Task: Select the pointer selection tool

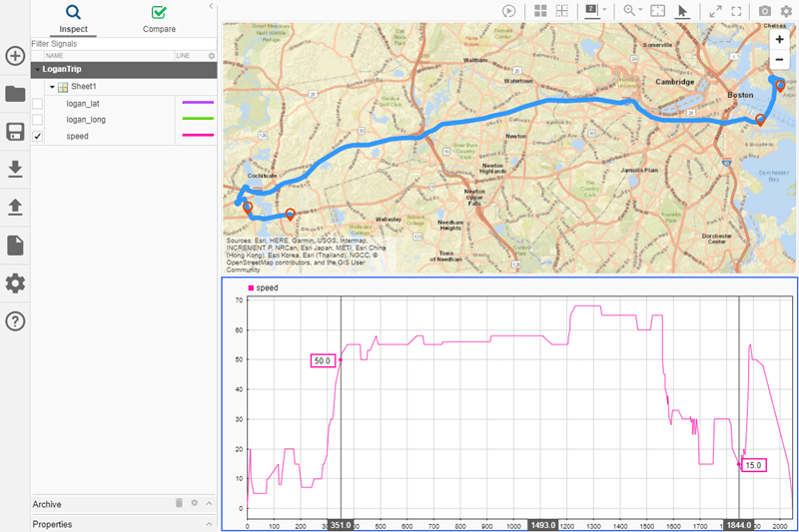Action: 682,11
